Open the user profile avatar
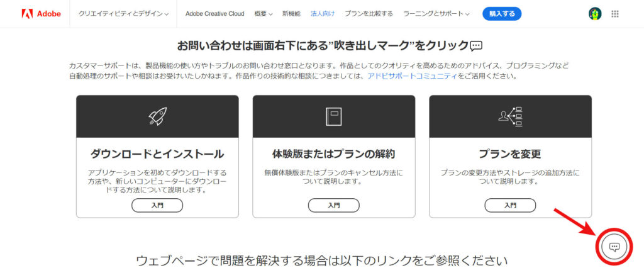 point(595,14)
